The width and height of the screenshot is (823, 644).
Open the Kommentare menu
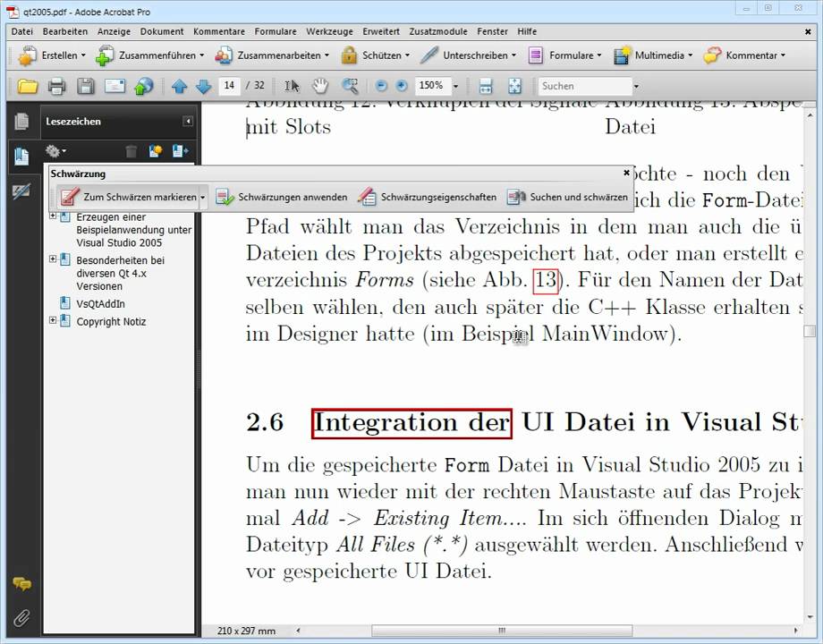tap(219, 31)
